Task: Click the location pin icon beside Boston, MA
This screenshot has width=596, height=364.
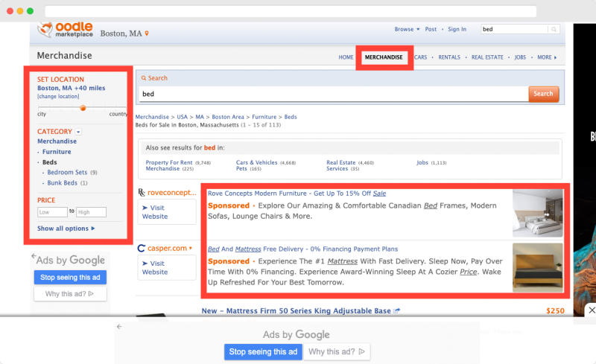Action: click(147, 33)
